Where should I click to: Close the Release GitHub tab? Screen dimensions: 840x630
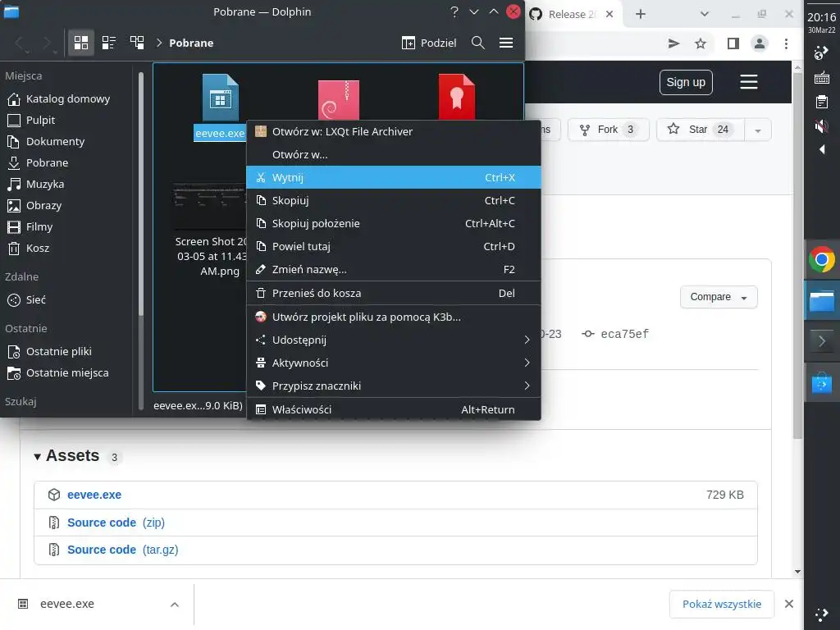(x=609, y=14)
